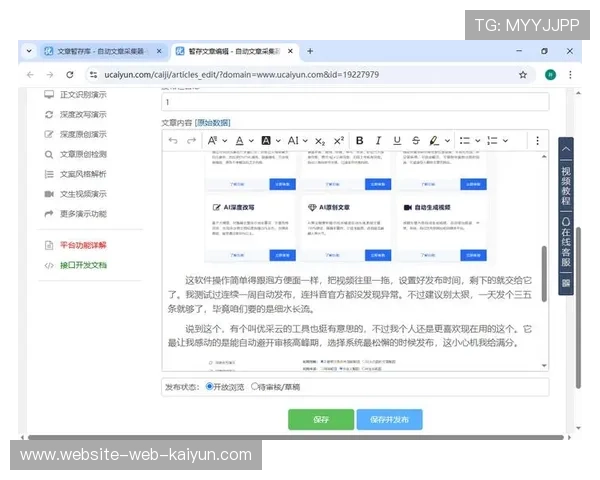Toggle bold formatting
This screenshot has height=480, width=600.
pos(360,141)
